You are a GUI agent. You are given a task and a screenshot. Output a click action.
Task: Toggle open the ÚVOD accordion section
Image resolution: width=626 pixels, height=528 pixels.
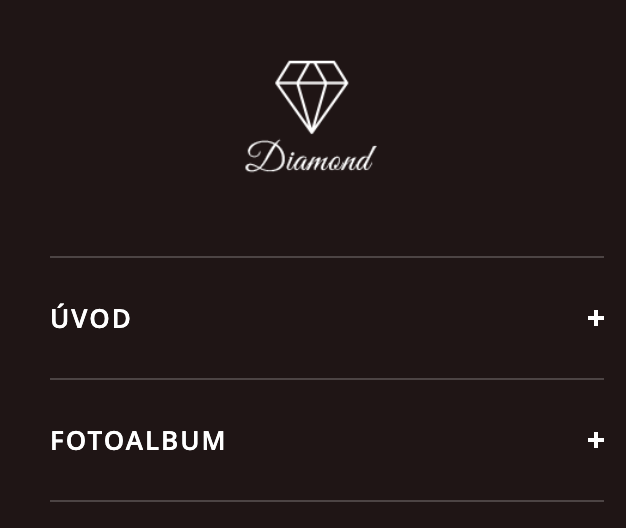coord(596,318)
